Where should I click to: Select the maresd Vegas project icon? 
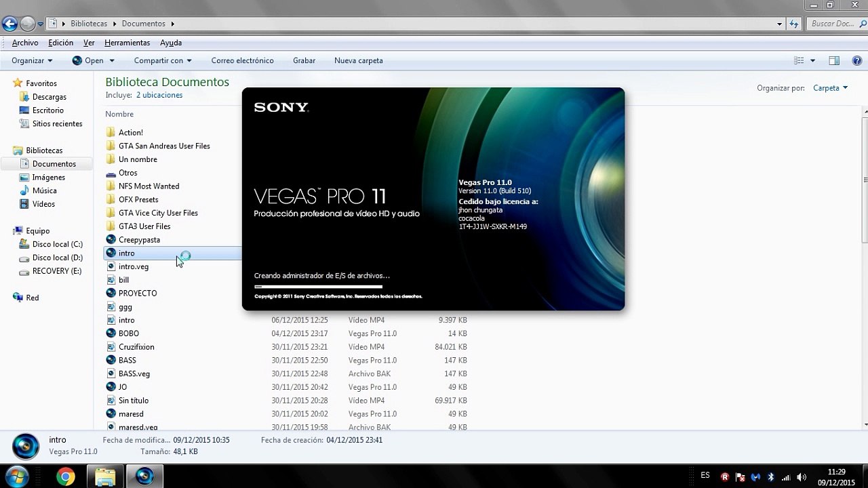pyautogui.click(x=111, y=414)
